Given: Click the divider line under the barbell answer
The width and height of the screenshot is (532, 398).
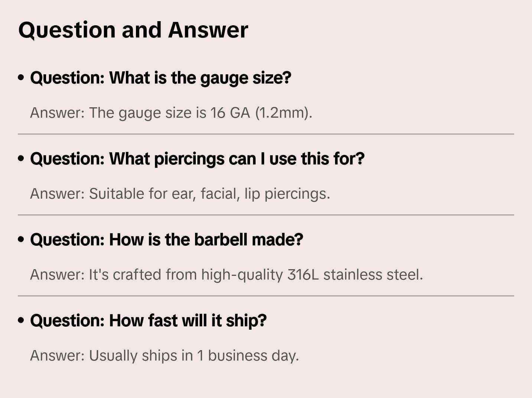Looking at the screenshot, I should (x=266, y=296).
